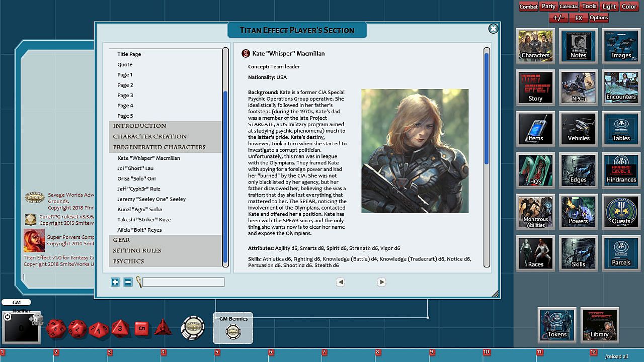This screenshot has width=644, height=362.
Task: Open the Light button
Action: [609, 7]
